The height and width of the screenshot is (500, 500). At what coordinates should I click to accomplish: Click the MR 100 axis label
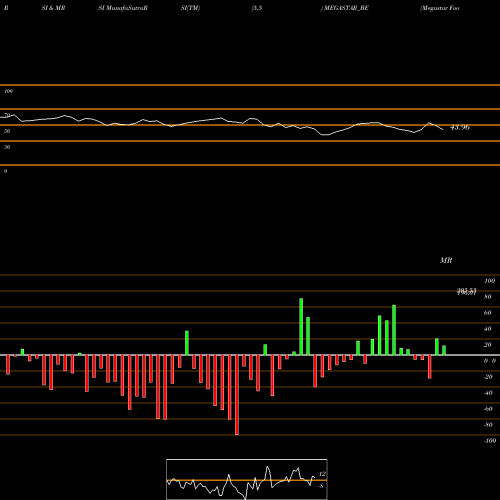tap(490, 281)
